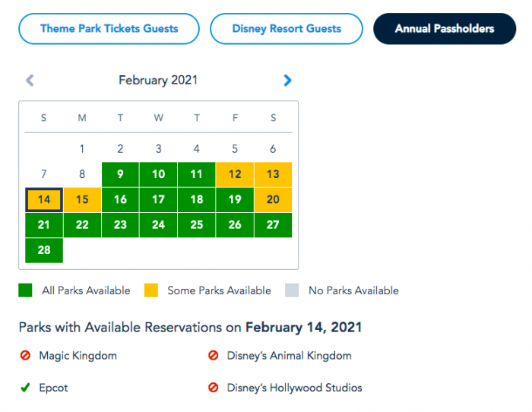Pick February 9 on the calendar

120,174
